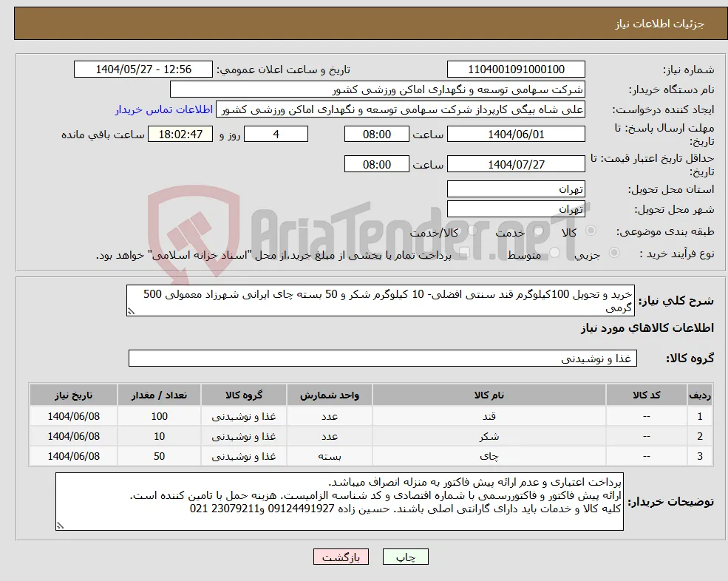Viewport: 728px width, 581px height.
Task: Click the گروه کالا column header
Action: point(244,395)
